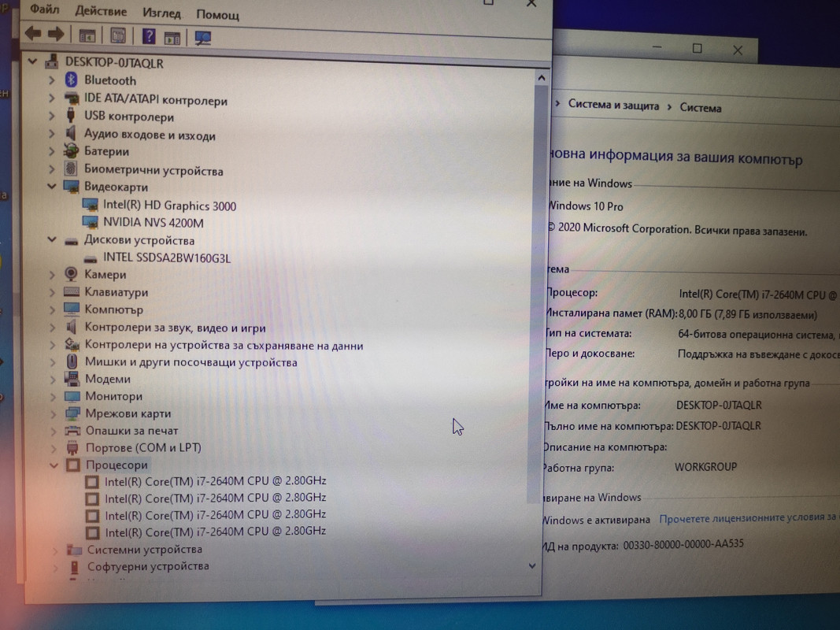Collapse the Процесори category
The image size is (840, 630).
[54, 465]
